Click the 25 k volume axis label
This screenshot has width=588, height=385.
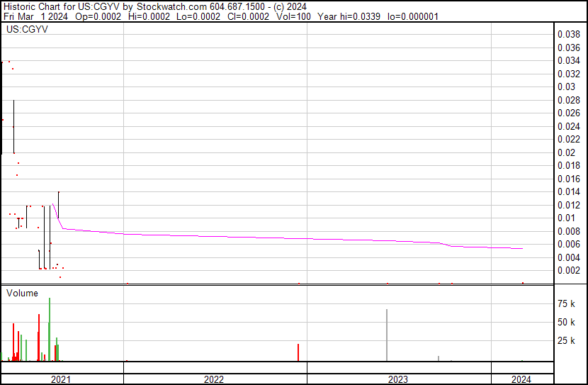(566, 340)
